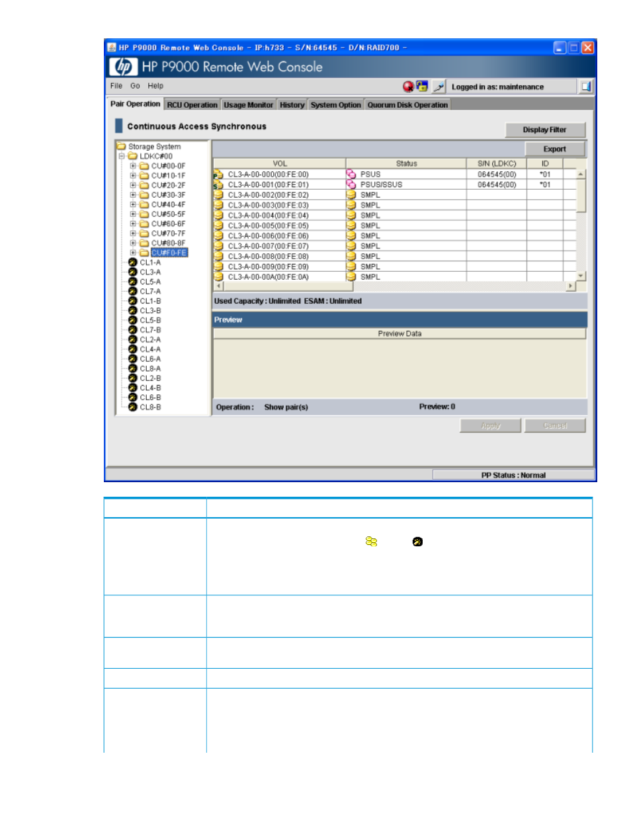This screenshot has height=840, width=631.
Task: Click the ID column header
Action: pyautogui.click(x=545, y=163)
